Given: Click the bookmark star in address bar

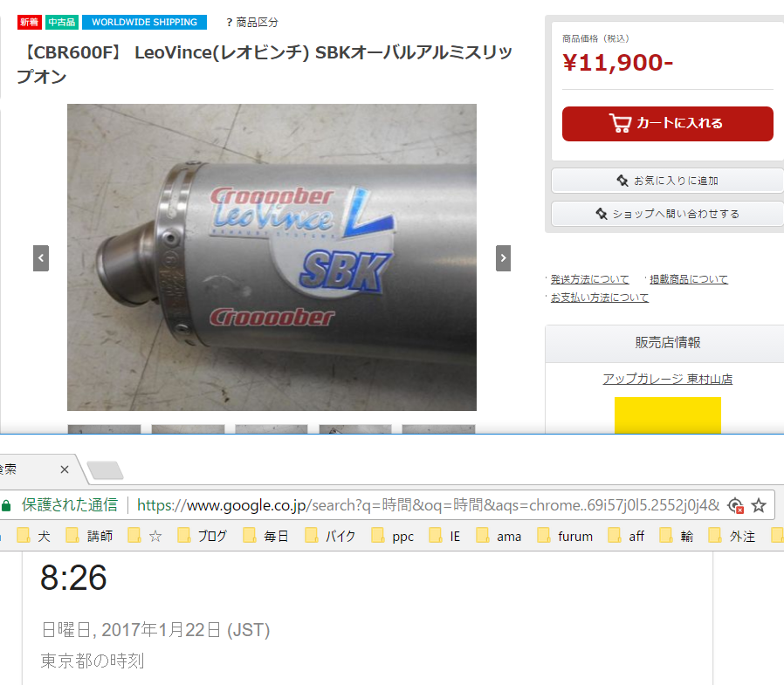Looking at the screenshot, I should [759, 505].
